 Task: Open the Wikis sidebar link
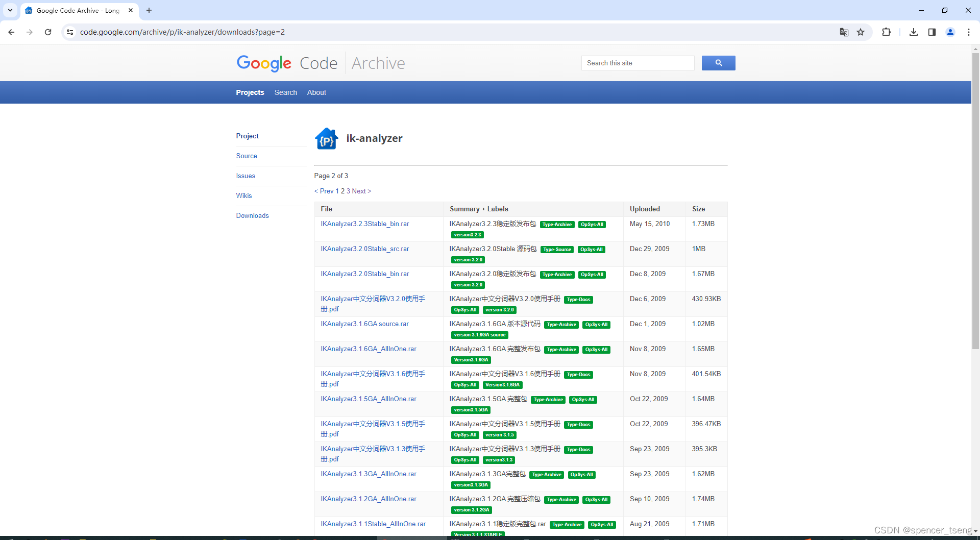pyautogui.click(x=244, y=195)
